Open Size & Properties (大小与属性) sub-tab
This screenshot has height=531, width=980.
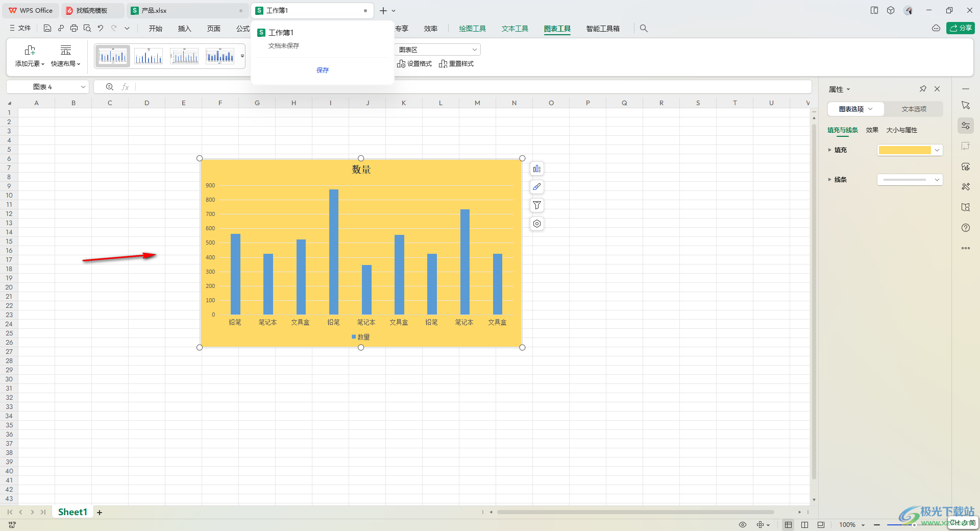pos(902,130)
